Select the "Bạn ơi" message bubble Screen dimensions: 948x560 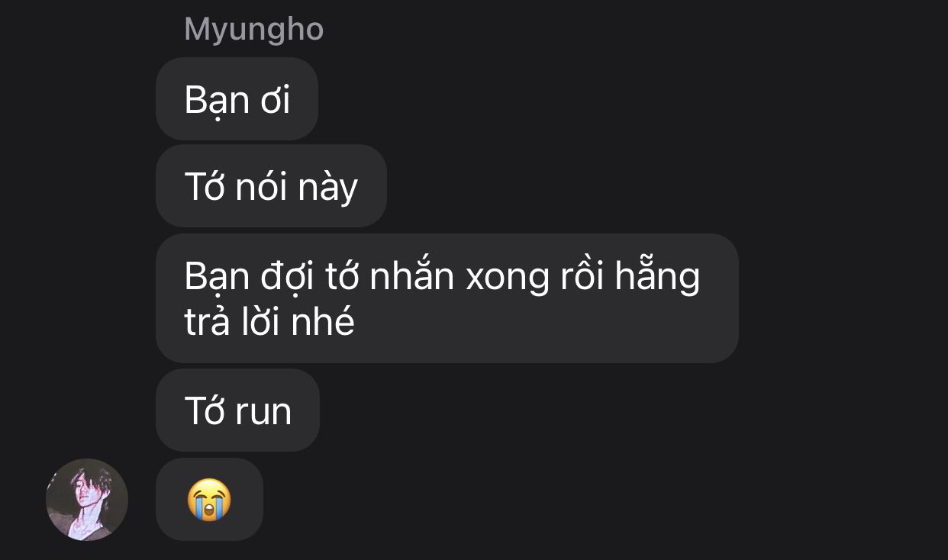click(237, 99)
